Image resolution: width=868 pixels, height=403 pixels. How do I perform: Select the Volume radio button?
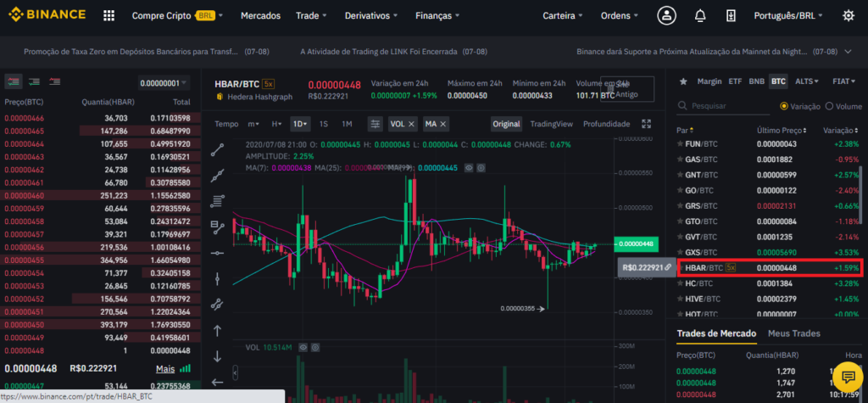[829, 106]
